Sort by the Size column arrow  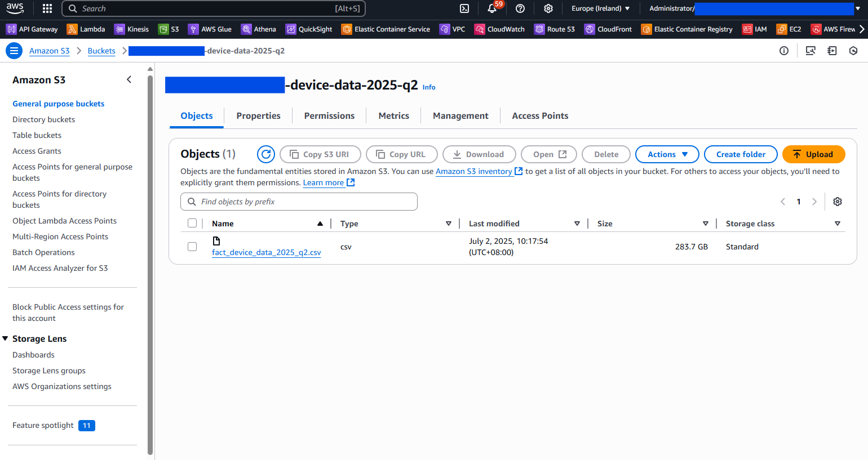pos(706,224)
